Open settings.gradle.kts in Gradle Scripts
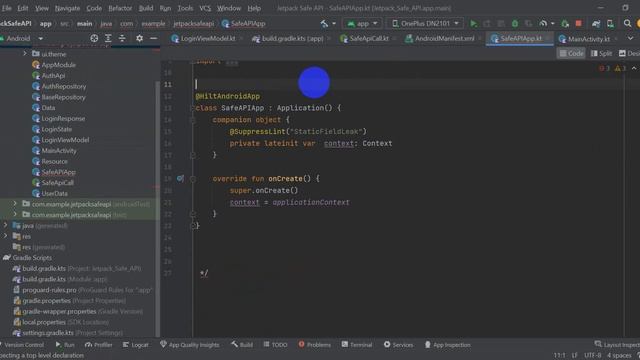The width and height of the screenshot is (640, 360). 48,333
